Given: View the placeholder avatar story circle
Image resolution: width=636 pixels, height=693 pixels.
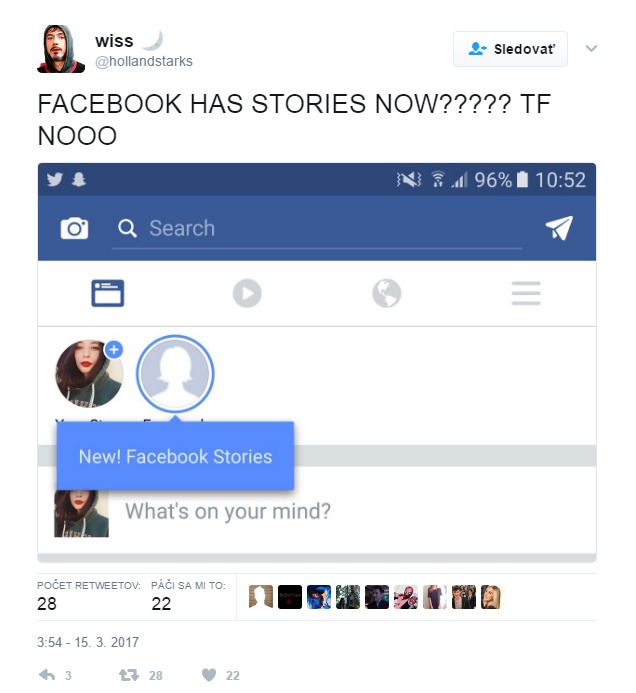Looking at the screenshot, I should coord(175,374).
